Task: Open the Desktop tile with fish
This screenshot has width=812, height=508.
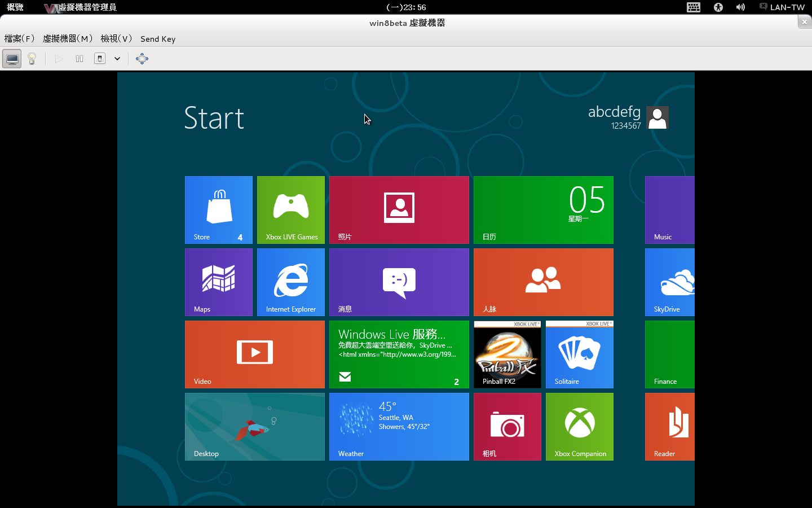Action: tap(254, 426)
